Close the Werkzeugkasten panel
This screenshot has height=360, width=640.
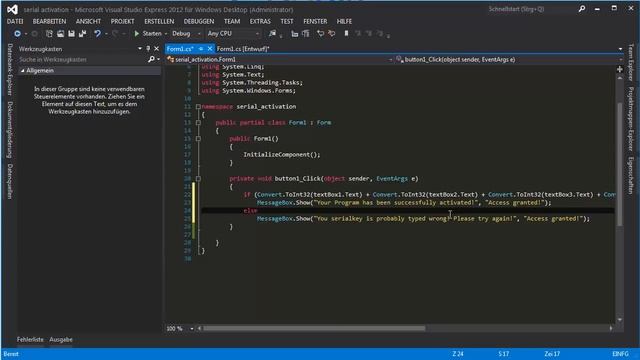156,49
